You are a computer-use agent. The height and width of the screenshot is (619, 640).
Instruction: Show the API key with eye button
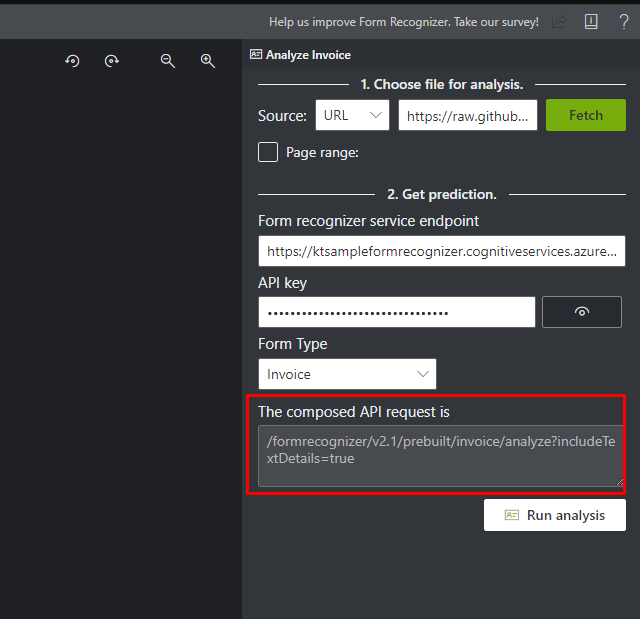[x=582, y=312]
